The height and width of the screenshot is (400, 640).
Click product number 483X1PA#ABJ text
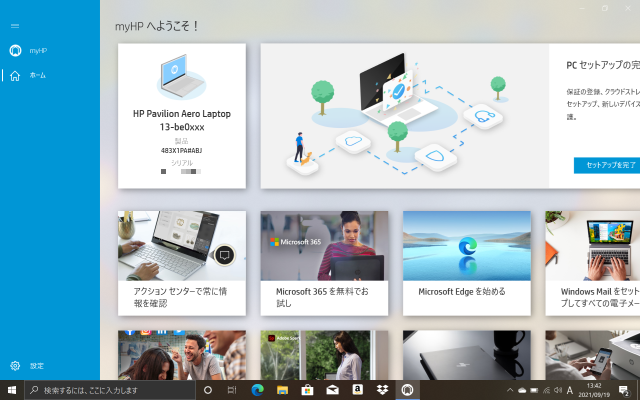pos(182,151)
